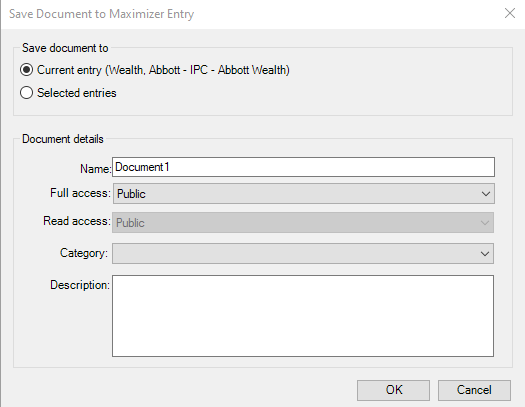Click the Read access dropdown chevron arrow
The height and width of the screenshot is (407, 525).
coord(484,223)
